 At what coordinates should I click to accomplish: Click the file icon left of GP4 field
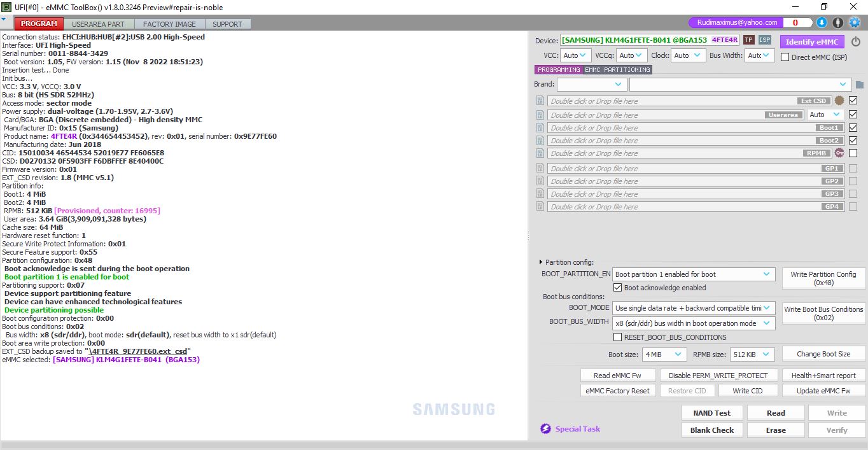[540, 206]
